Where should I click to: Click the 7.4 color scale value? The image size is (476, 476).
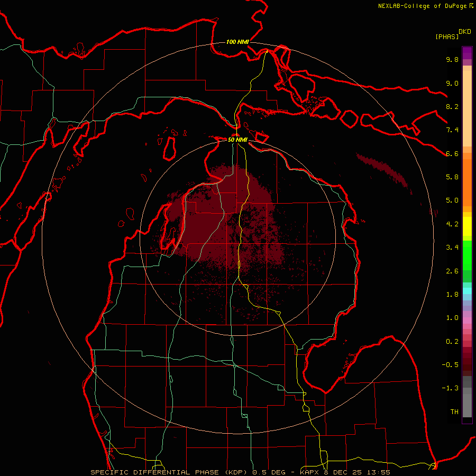tap(452, 130)
